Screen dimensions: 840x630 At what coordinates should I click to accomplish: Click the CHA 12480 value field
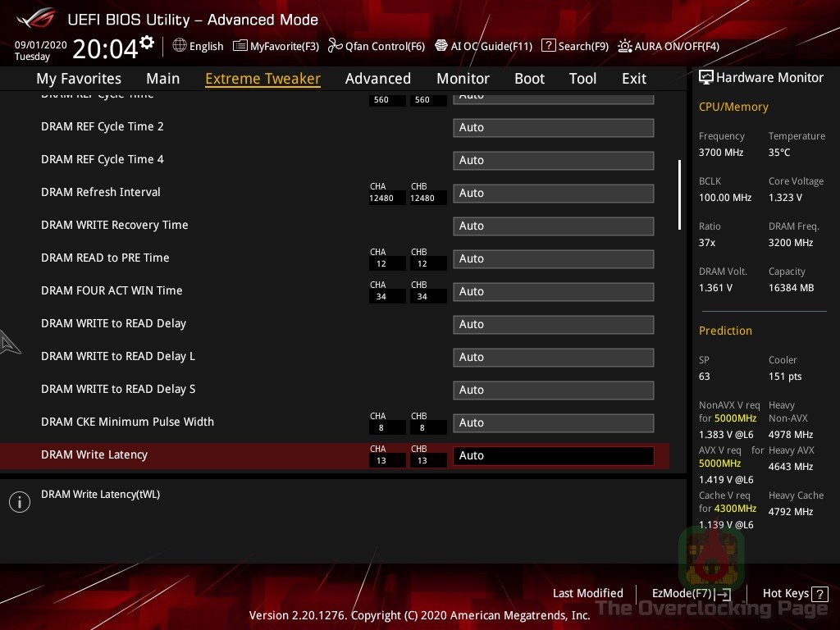tap(386, 198)
